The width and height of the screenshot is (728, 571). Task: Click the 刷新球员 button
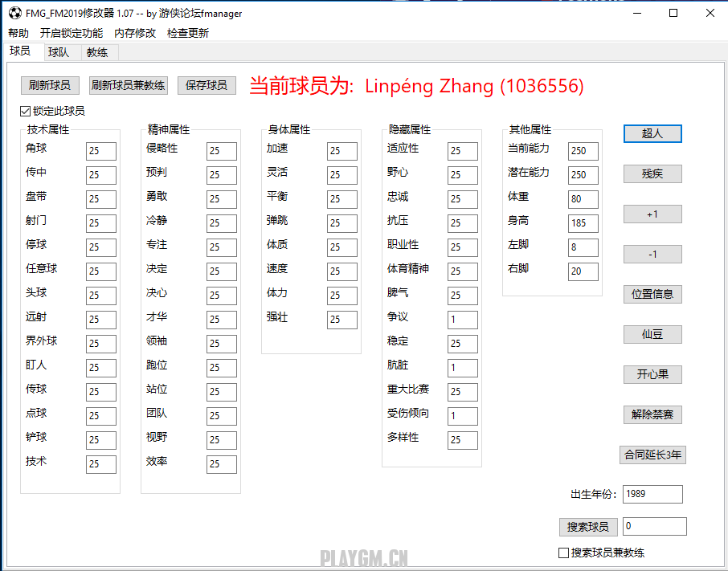point(49,85)
